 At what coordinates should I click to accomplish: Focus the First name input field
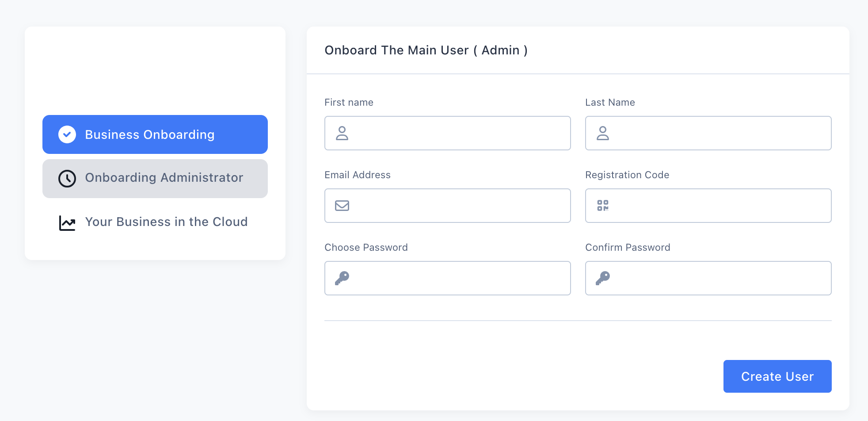(447, 133)
